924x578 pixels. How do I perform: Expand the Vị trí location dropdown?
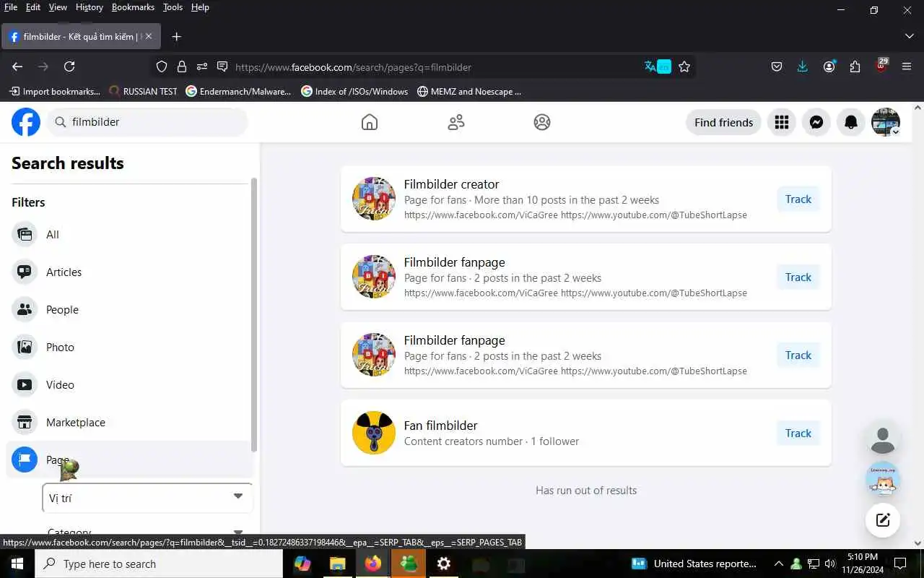(147, 498)
